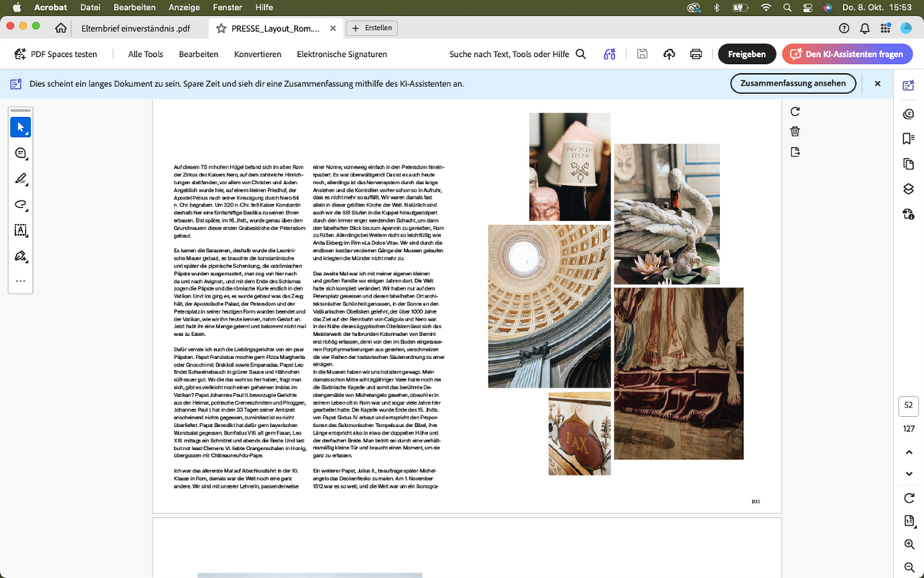
Task: Click the swan sculpture photo
Action: click(x=667, y=214)
